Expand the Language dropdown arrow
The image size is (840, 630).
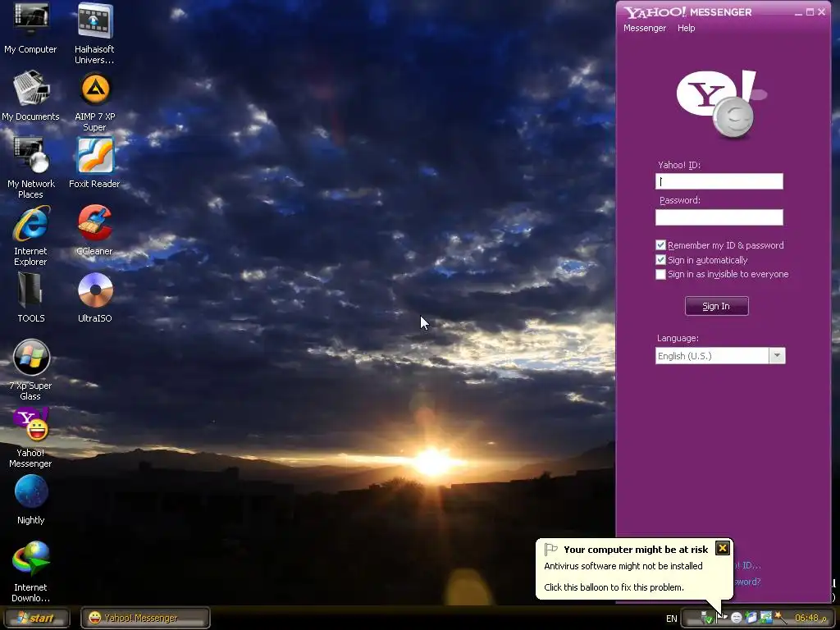pos(777,356)
